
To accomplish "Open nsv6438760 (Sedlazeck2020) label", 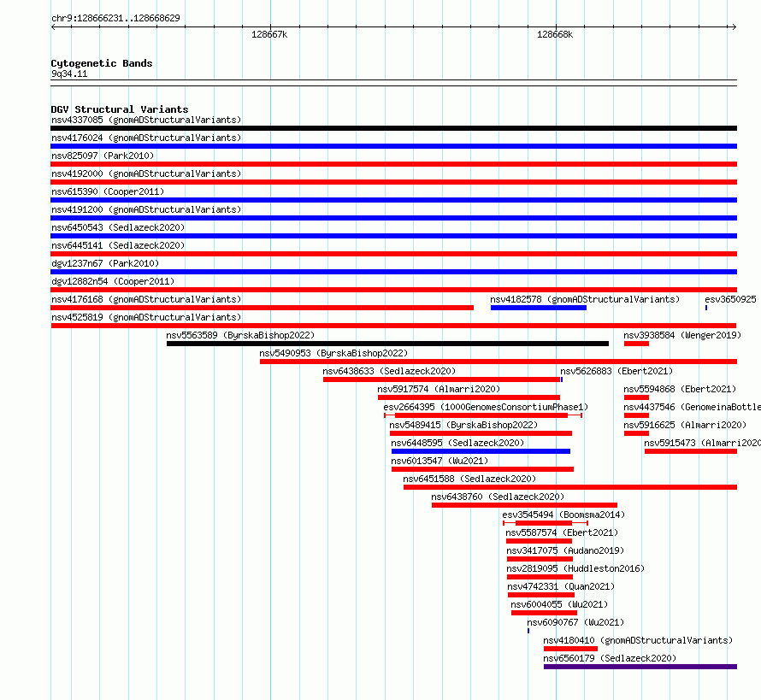I will tap(498, 497).
